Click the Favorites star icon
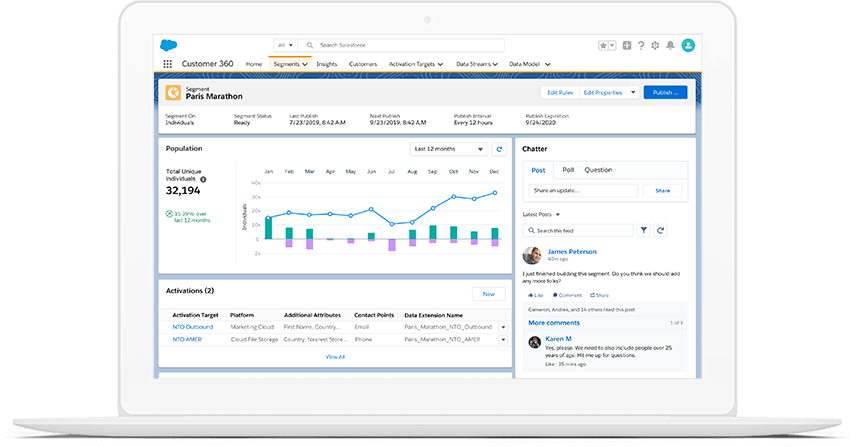Image resolution: width=857 pixels, height=447 pixels. click(603, 45)
